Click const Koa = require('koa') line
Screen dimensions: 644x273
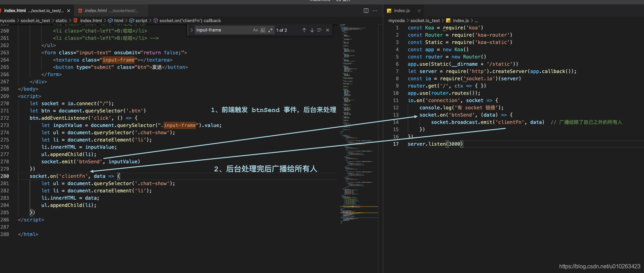point(445,28)
